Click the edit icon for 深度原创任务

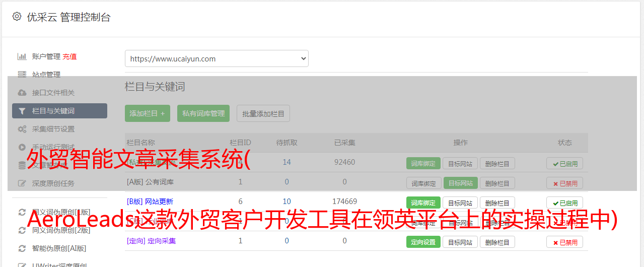click(22, 183)
